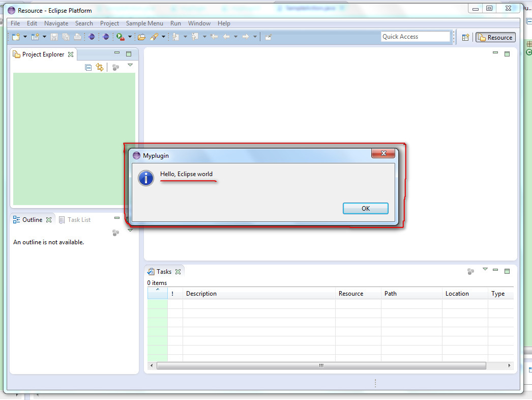Open the Next Annotation dropdown arrow

(185, 37)
